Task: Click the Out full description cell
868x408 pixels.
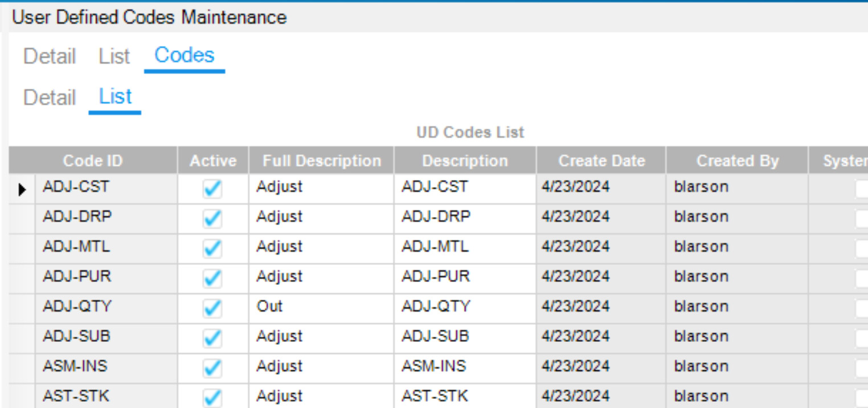Action: 321,307
